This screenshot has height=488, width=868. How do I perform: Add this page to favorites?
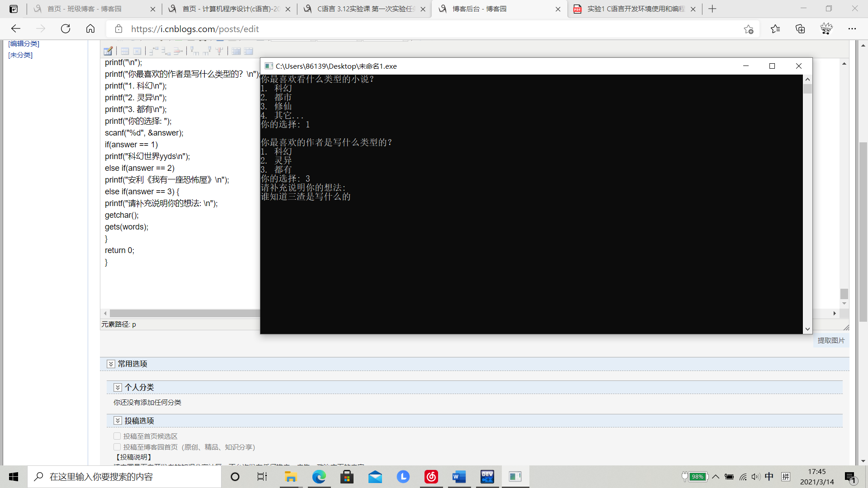748,29
